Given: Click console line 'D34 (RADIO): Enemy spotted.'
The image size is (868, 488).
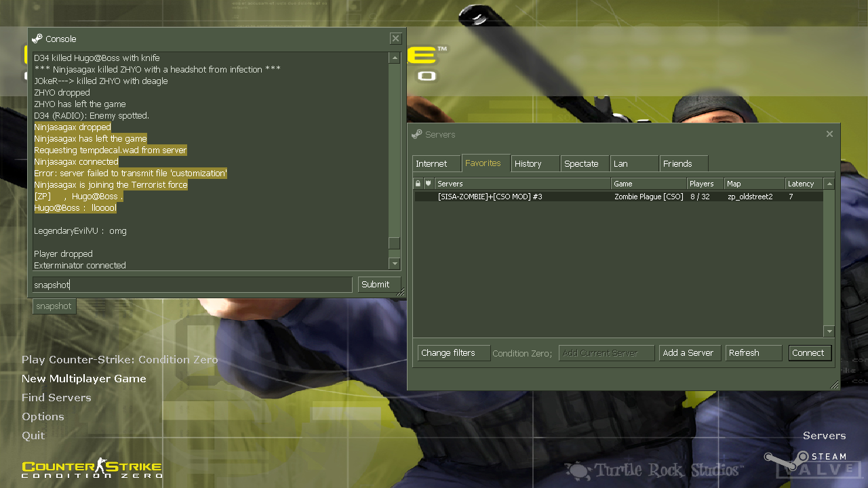Looking at the screenshot, I should click(92, 116).
